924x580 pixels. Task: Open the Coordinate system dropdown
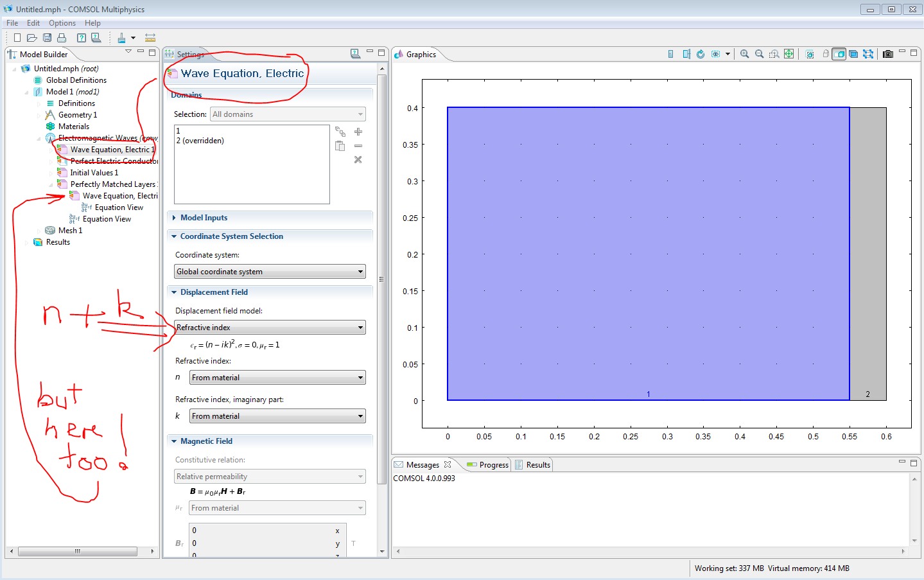(270, 272)
